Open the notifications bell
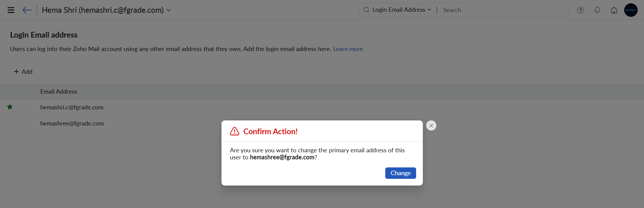This screenshot has height=208, width=644. coord(597,10)
